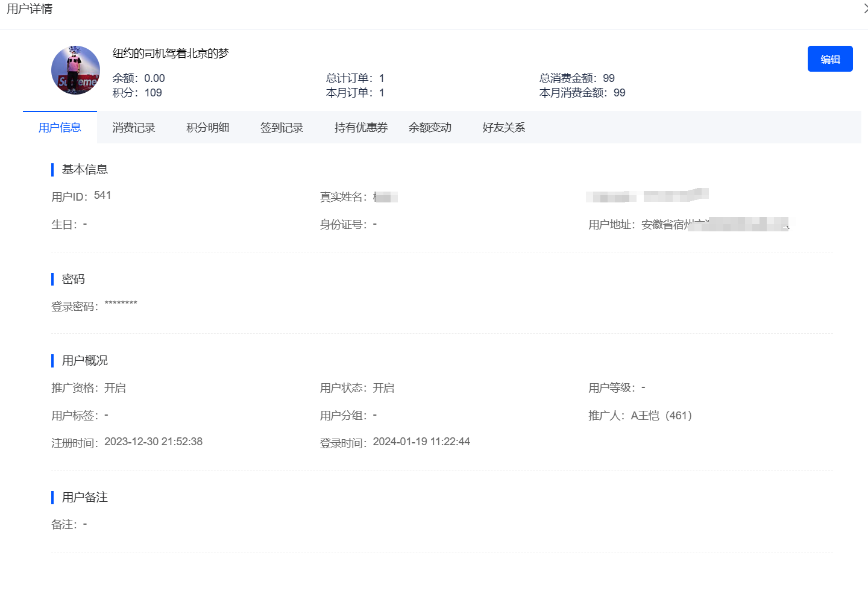Screen dimensions: 868x591
Task: Click the 总消费金额 value 99
Action: click(608, 78)
